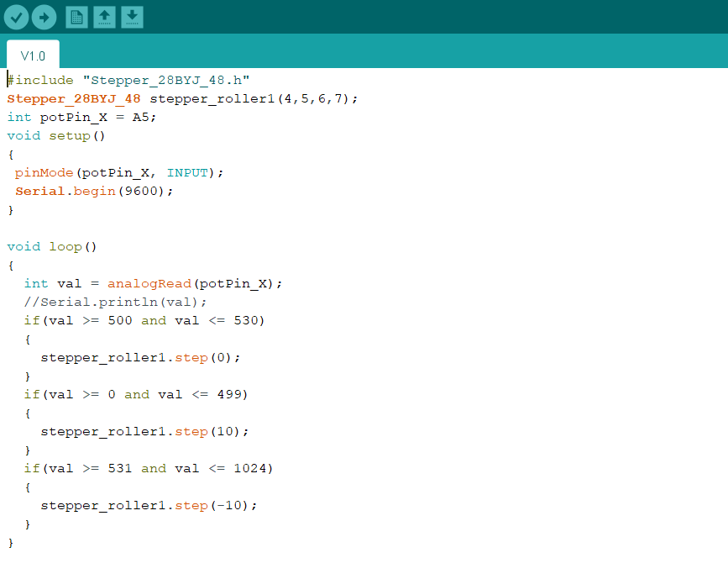Click the final closing brace of loop()

click(x=11, y=542)
